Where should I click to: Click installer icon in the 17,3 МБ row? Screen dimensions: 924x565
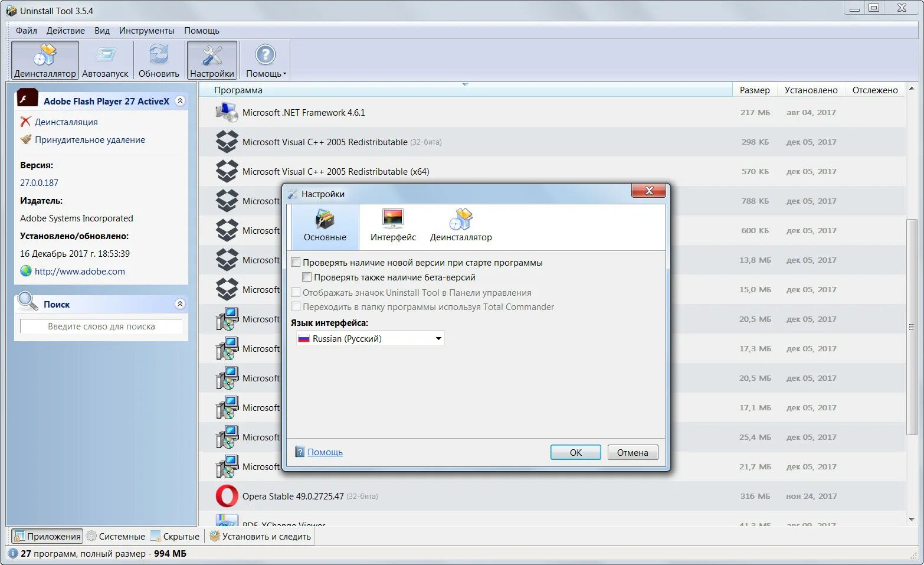coord(227,348)
